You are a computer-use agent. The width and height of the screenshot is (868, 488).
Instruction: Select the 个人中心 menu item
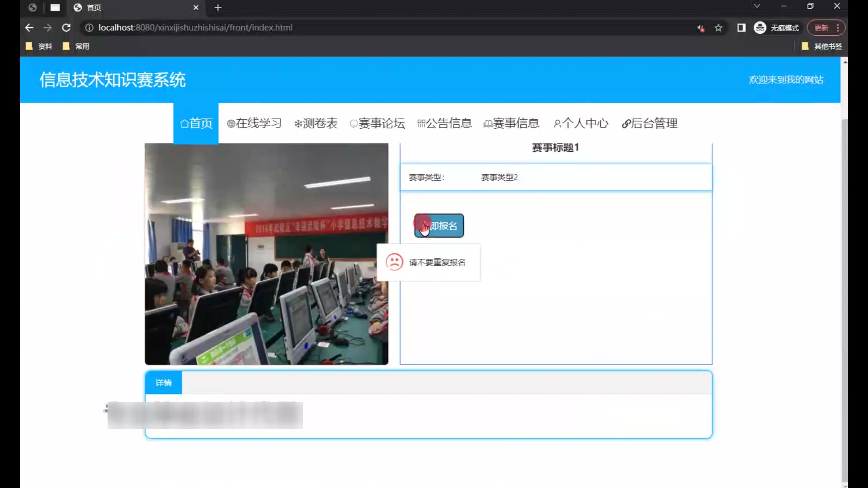[x=581, y=123]
